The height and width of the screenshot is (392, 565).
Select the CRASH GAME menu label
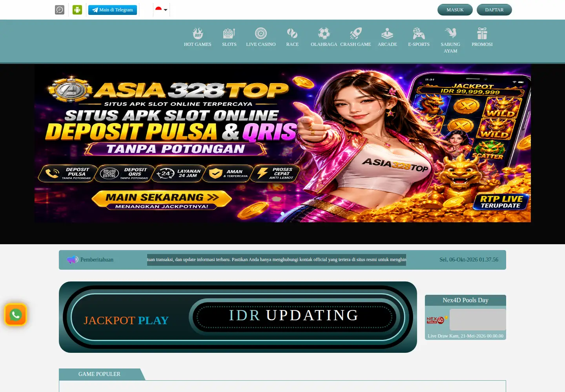[355, 44]
